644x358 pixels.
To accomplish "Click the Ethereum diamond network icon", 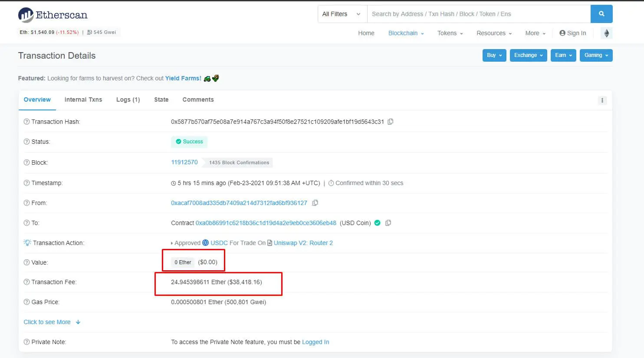I will coord(607,33).
